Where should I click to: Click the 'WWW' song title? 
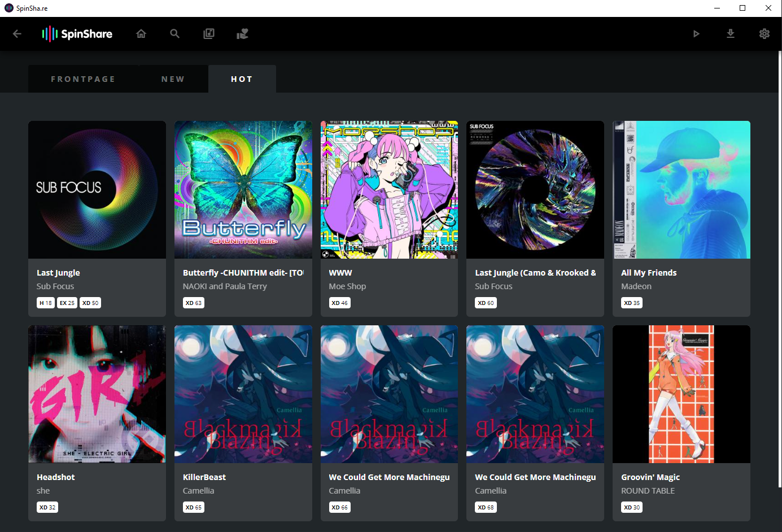point(340,273)
